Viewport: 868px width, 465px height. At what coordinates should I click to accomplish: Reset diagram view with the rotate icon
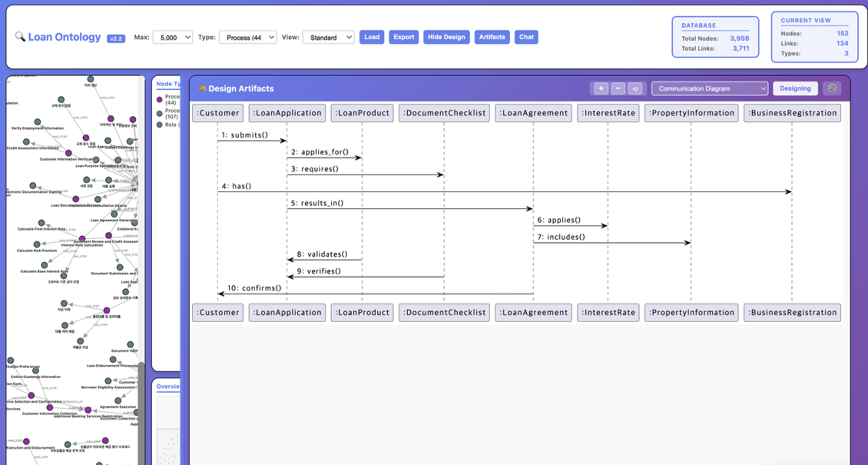635,89
